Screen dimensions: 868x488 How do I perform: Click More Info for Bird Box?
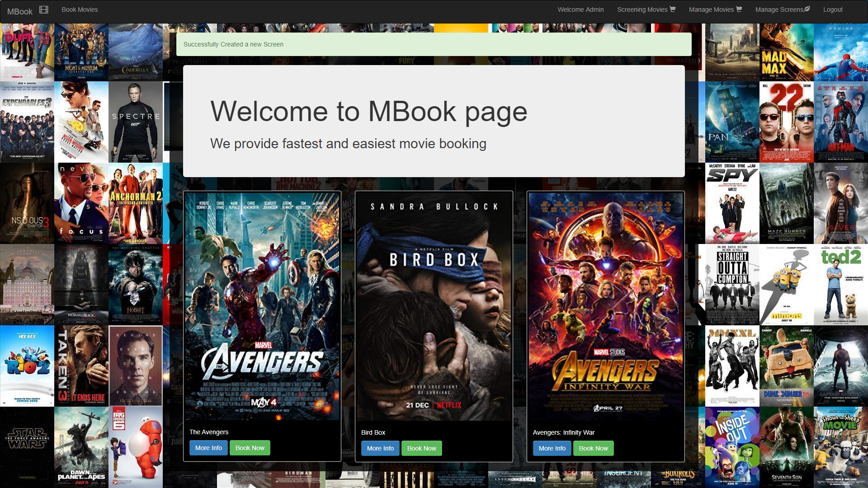380,448
